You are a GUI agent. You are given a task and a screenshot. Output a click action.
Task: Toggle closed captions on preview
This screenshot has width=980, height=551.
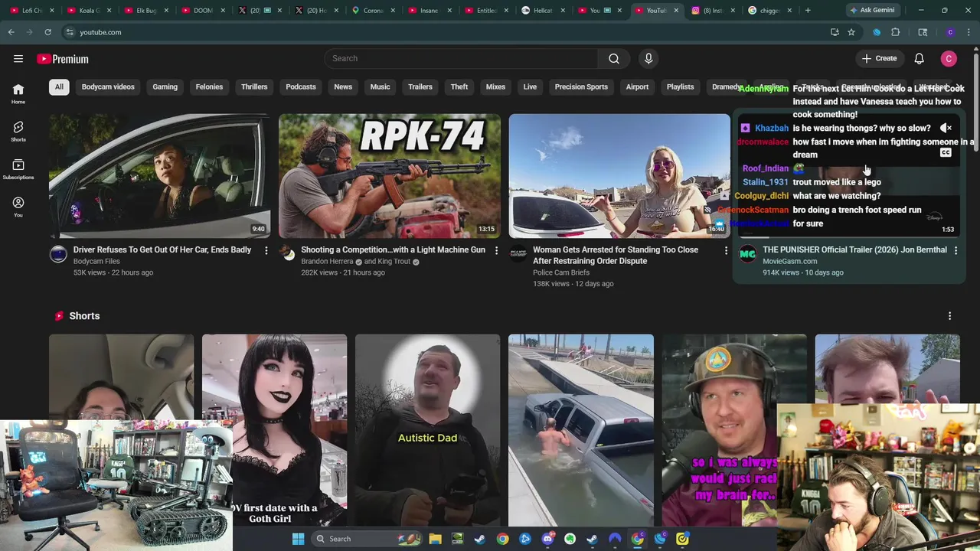click(946, 152)
